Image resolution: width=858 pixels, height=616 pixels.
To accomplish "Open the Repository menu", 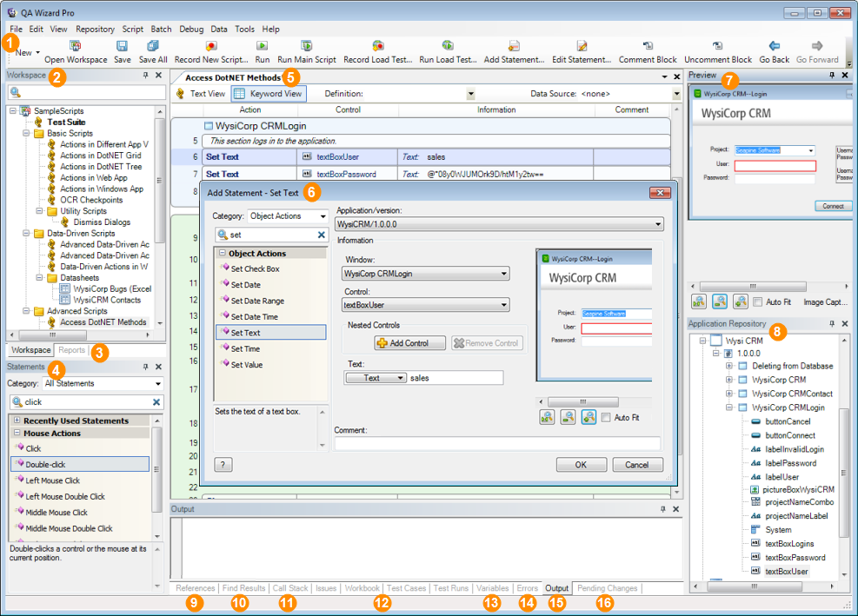I will coord(95,29).
